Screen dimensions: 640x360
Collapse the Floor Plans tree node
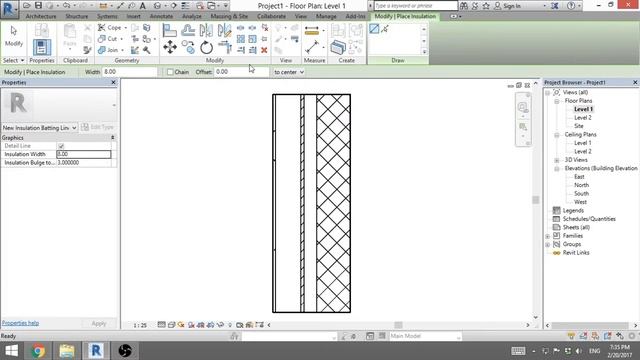tap(556, 101)
